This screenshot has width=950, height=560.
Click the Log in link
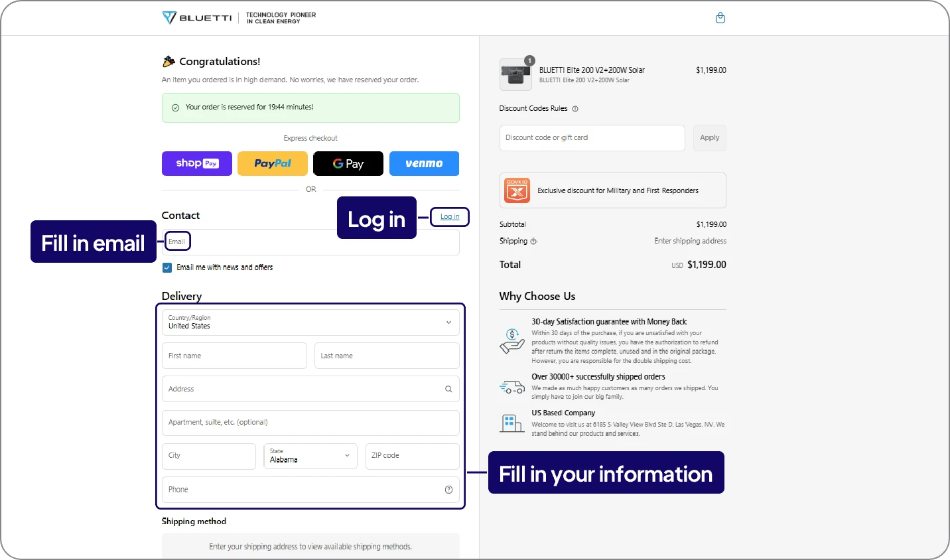click(450, 217)
